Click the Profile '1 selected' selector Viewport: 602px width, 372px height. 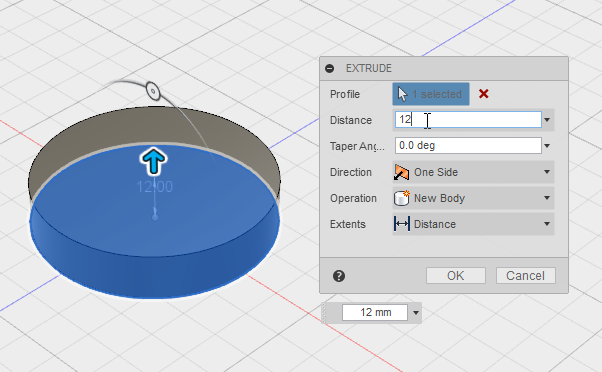[431, 94]
